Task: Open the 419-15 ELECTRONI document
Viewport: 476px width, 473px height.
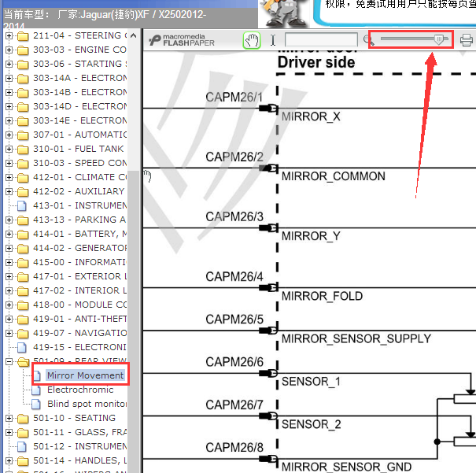Action: (x=79, y=347)
